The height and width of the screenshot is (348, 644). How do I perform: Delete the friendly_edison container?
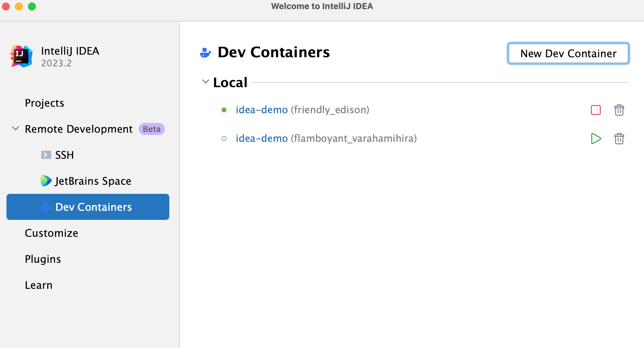pyautogui.click(x=619, y=110)
